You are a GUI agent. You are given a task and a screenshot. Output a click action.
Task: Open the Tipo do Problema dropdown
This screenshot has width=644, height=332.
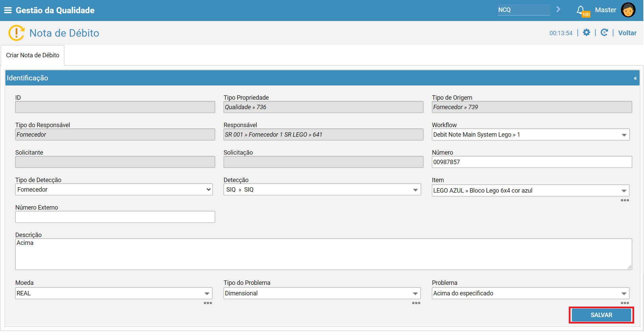click(415, 294)
